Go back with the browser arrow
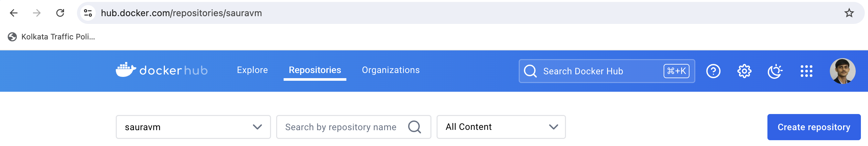Viewport: 868px width, 146px height. point(14,13)
